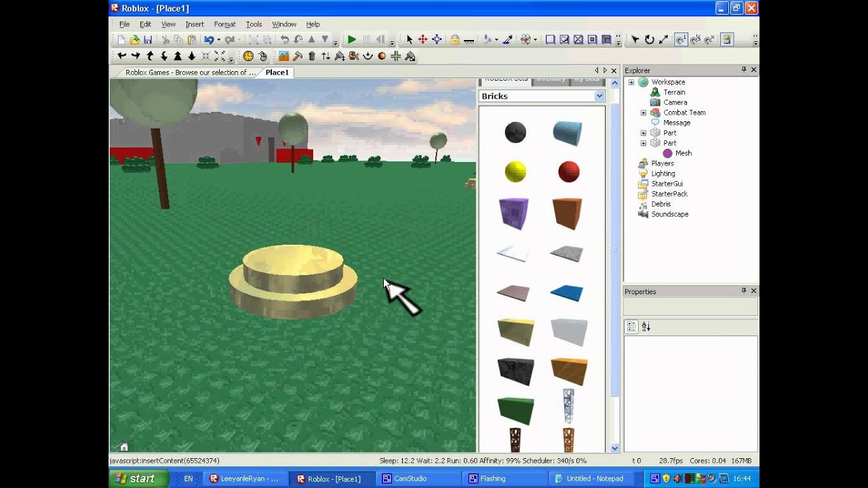Click the Zoom Extents four-arrows icon

[220, 56]
